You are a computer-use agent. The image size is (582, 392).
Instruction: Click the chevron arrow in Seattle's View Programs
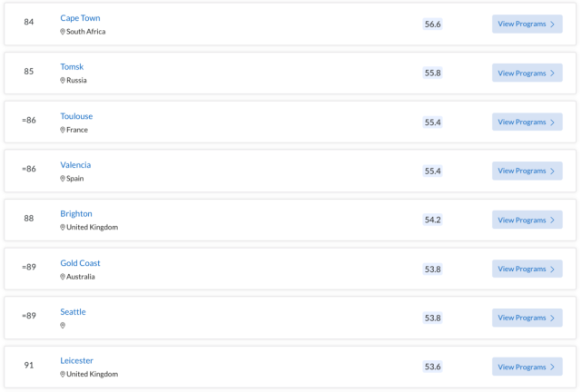pos(552,318)
